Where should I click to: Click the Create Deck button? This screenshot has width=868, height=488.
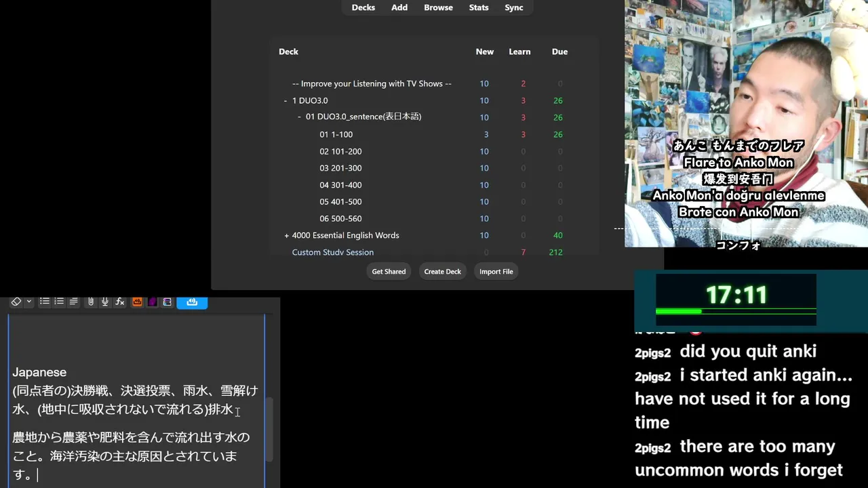tap(443, 272)
